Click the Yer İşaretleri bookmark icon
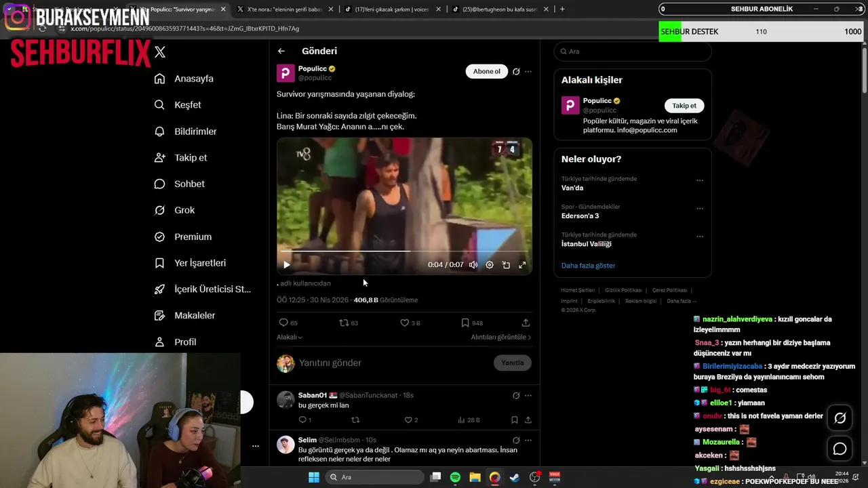This screenshot has height=488, width=868. tap(159, 263)
